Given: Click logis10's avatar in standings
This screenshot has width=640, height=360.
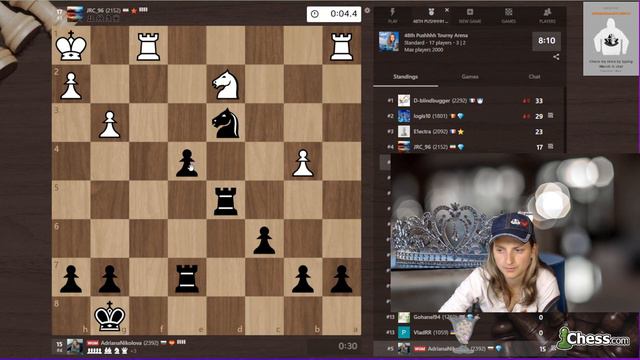Looking at the screenshot, I should [x=404, y=116].
